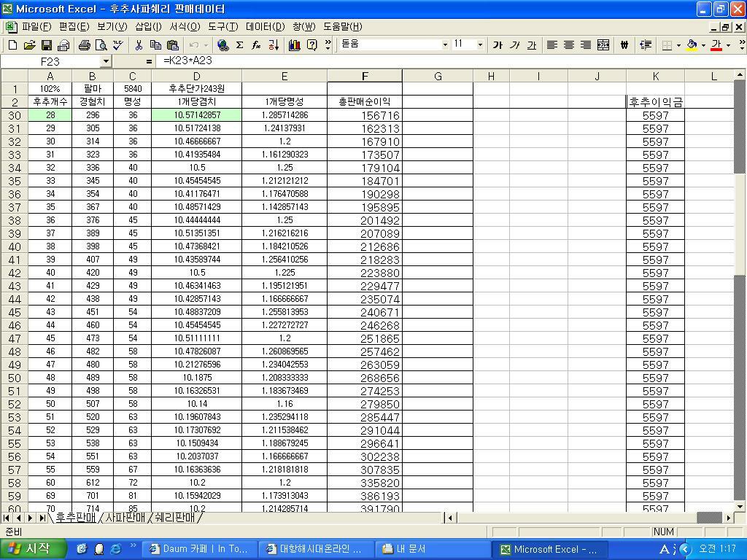Expand the font size dropdown

point(480,45)
